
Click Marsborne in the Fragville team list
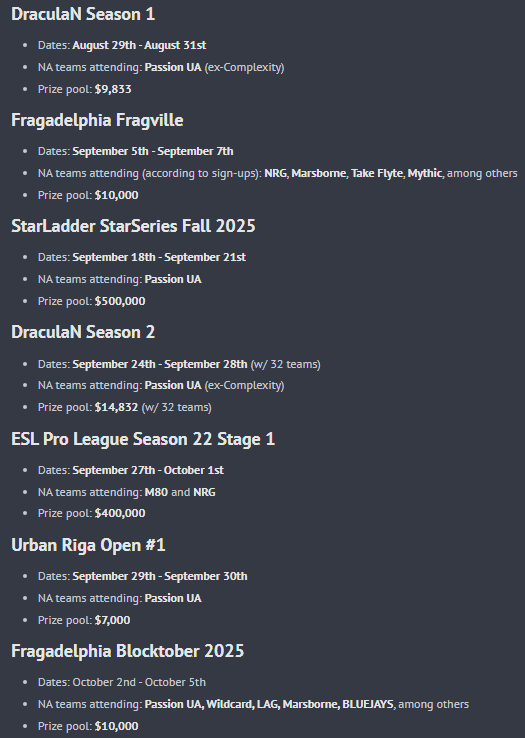(x=319, y=173)
